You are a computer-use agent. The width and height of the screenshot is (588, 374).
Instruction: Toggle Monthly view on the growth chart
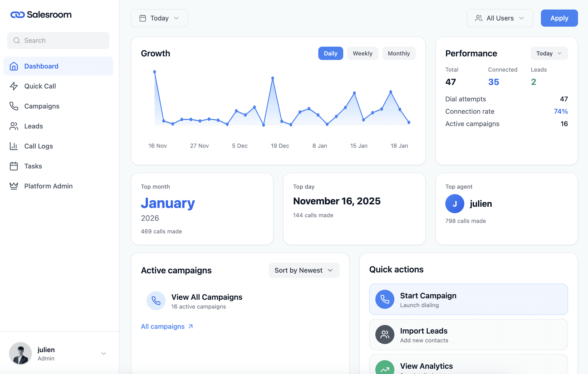tap(399, 53)
